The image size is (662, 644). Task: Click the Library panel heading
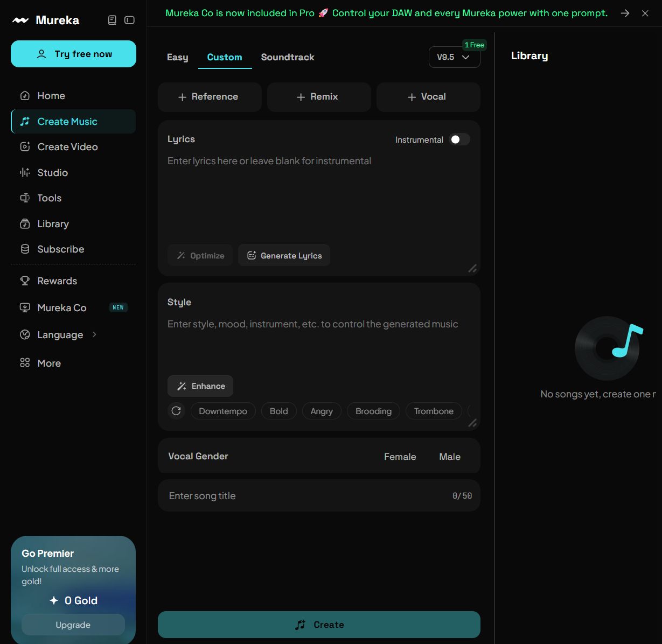[529, 56]
